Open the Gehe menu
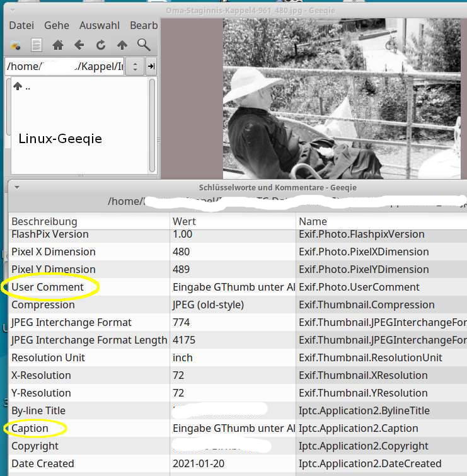Screen dimensions: 467x476 [57, 26]
